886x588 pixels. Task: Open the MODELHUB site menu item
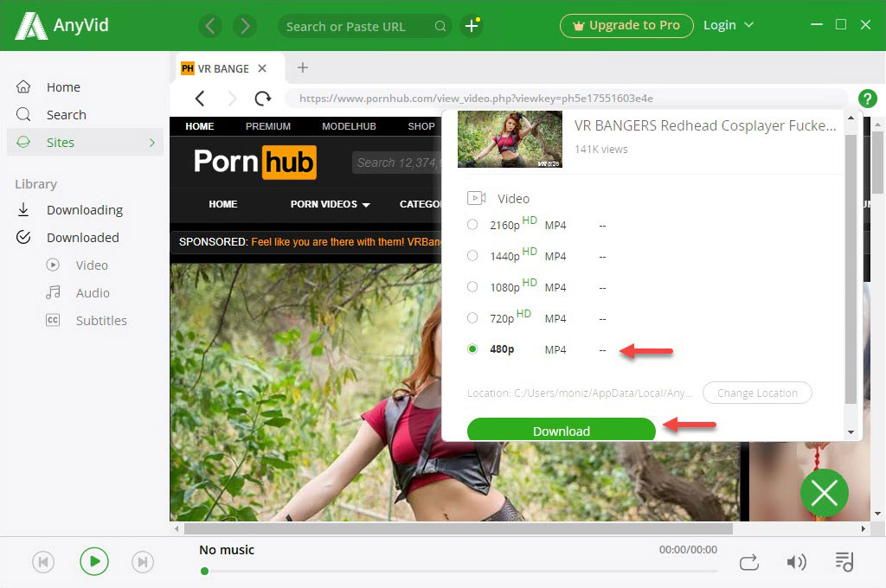(349, 126)
